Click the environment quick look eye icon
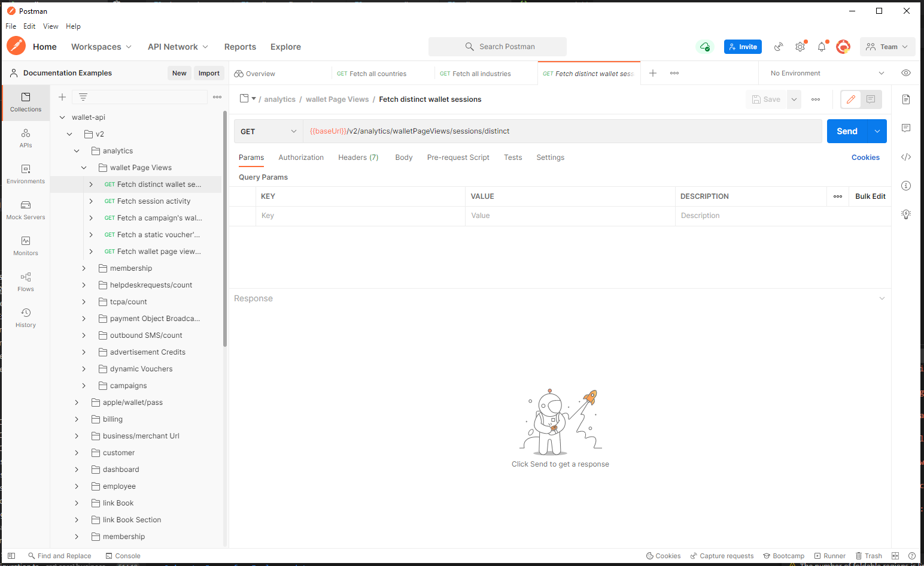924x566 pixels. coord(906,73)
